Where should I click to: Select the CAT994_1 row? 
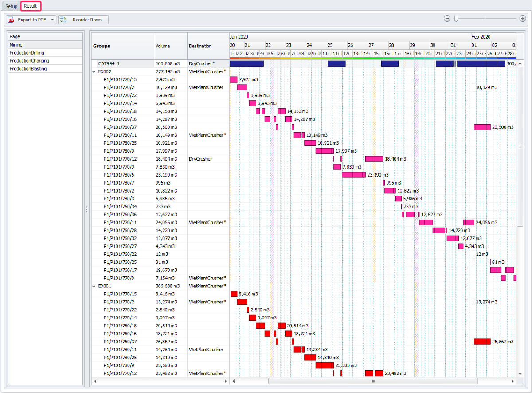109,63
